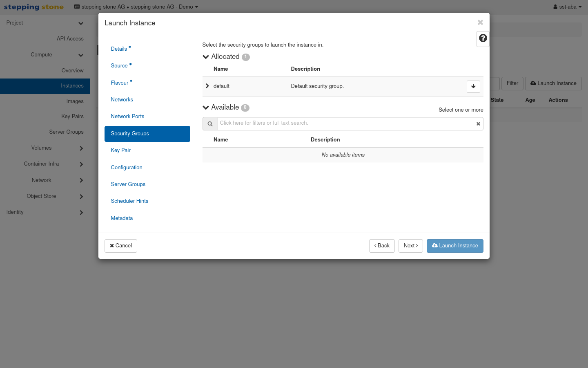Click the Actions column header

click(558, 100)
